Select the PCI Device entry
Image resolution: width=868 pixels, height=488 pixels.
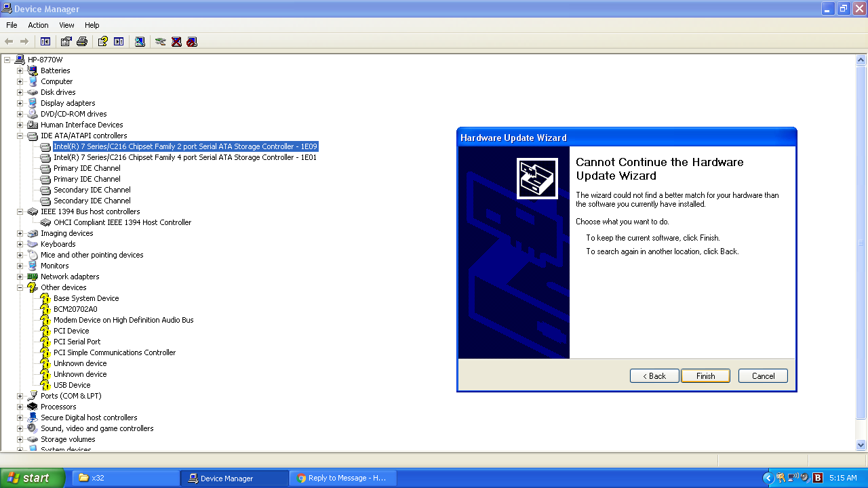(71, 331)
